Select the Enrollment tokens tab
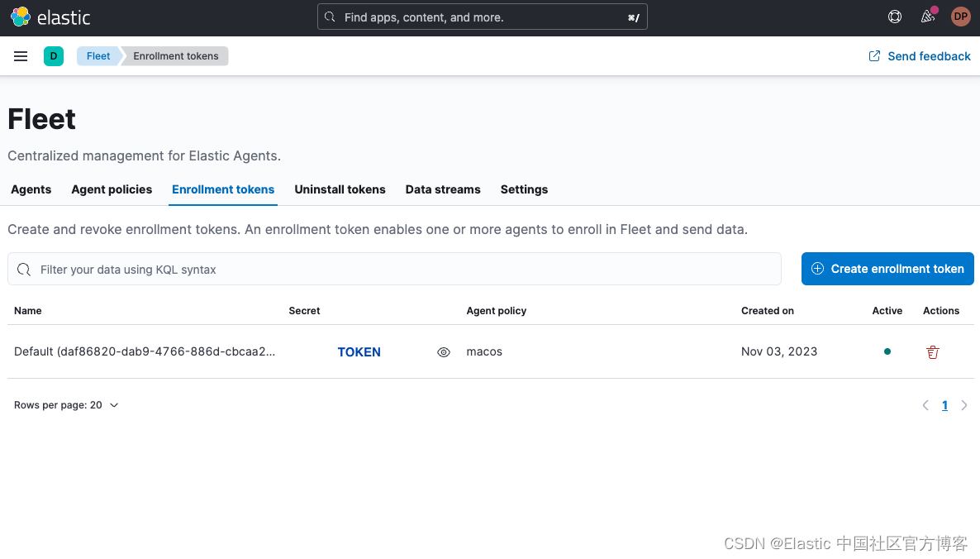The height and width of the screenshot is (559, 980). pos(223,189)
